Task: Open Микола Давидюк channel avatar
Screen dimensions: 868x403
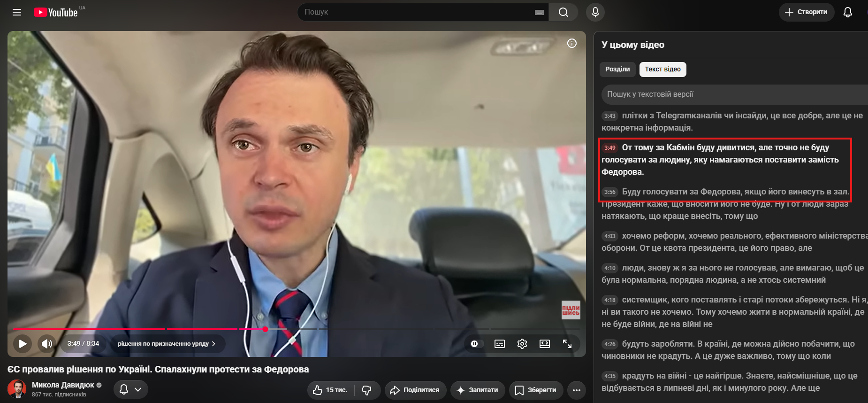Action: [17, 389]
